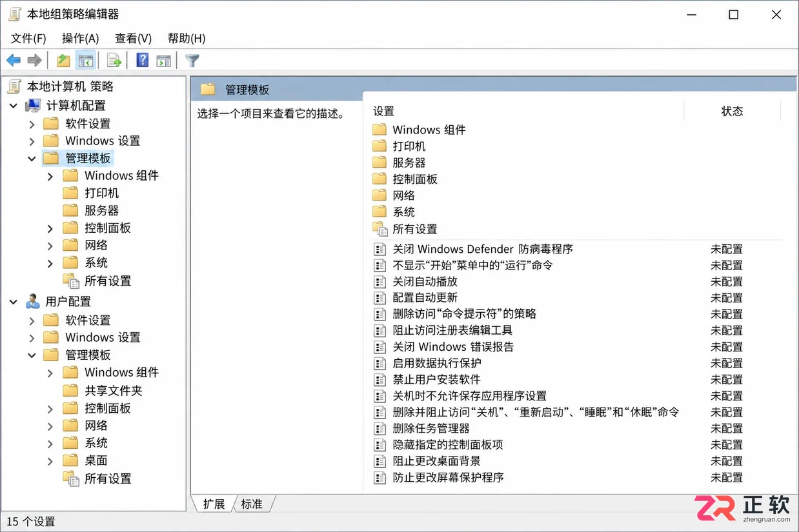Expand 软件设置 under 用户配置
The width and height of the screenshot is (799, 532).
click(x=32, y=320)
